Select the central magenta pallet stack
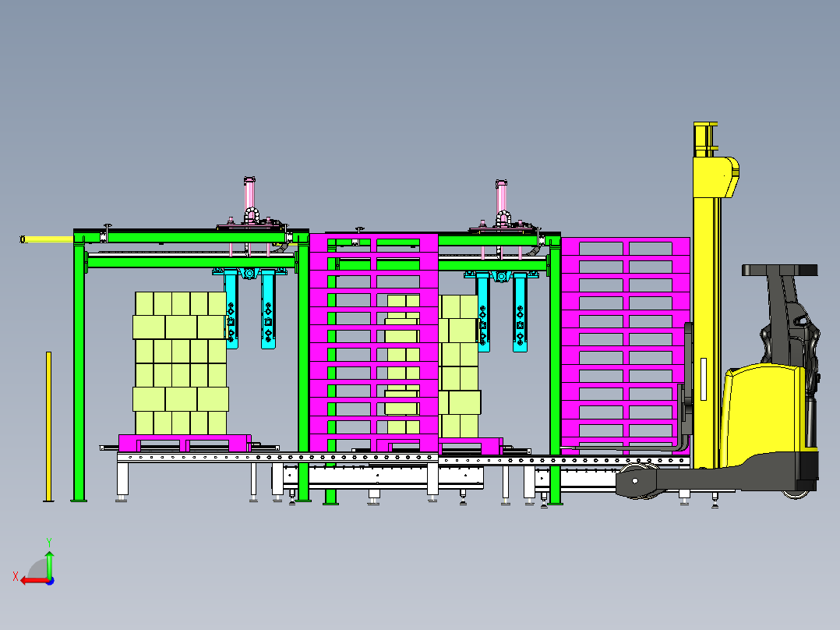840x630 pixels. 373,343
